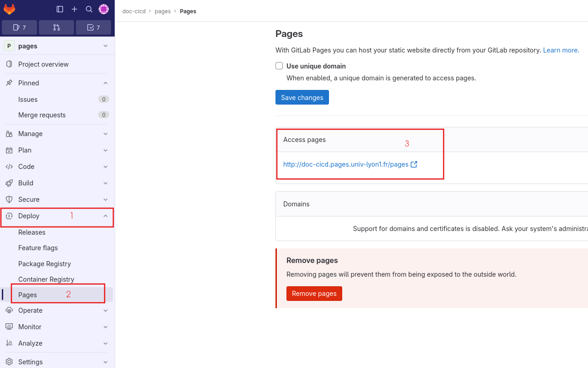Click the search magnifier icon
This screenshot has height=368, width=588.
point(89,9)
